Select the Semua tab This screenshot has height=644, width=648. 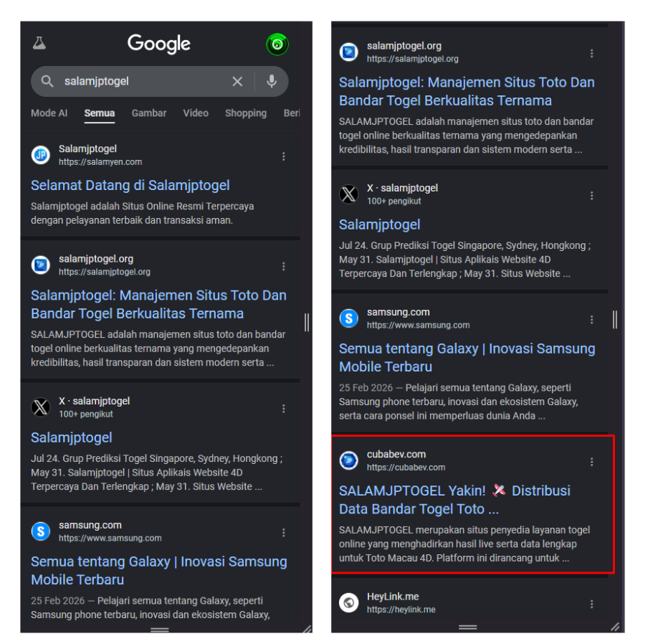pos(100,113)
